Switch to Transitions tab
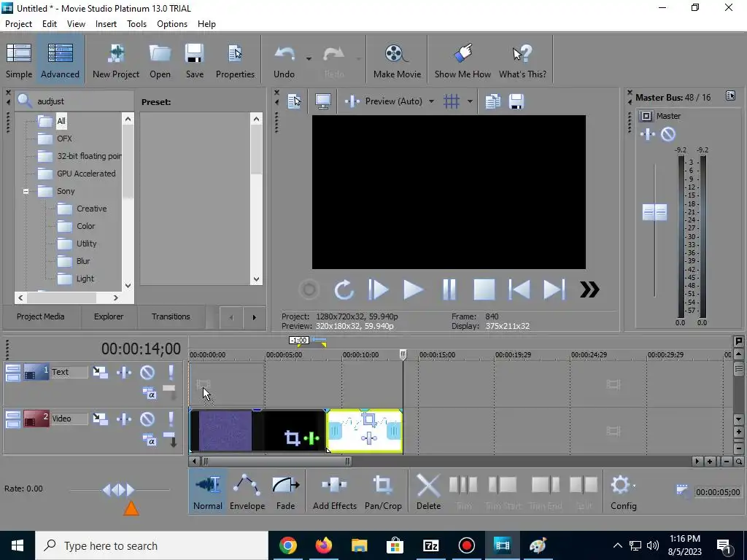The height and width of the screenshot is (560, 747). pyautogui.click(x=171, y=316)
